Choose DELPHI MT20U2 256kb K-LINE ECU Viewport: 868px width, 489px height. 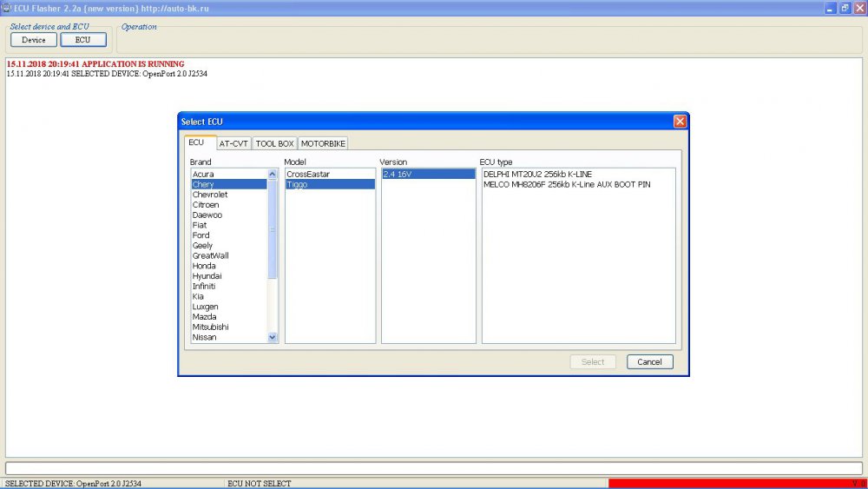point(537,175)
